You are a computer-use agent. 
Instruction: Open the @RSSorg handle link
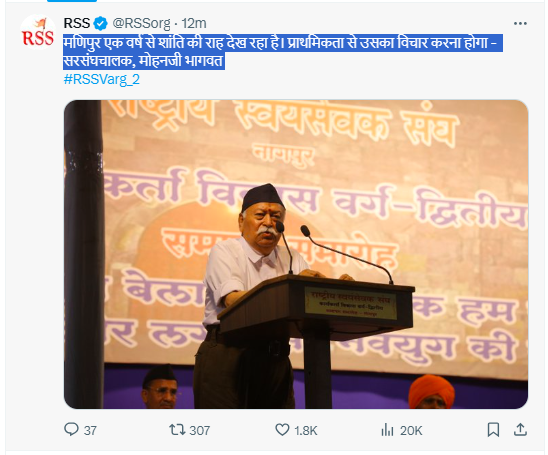coord(142,24)
